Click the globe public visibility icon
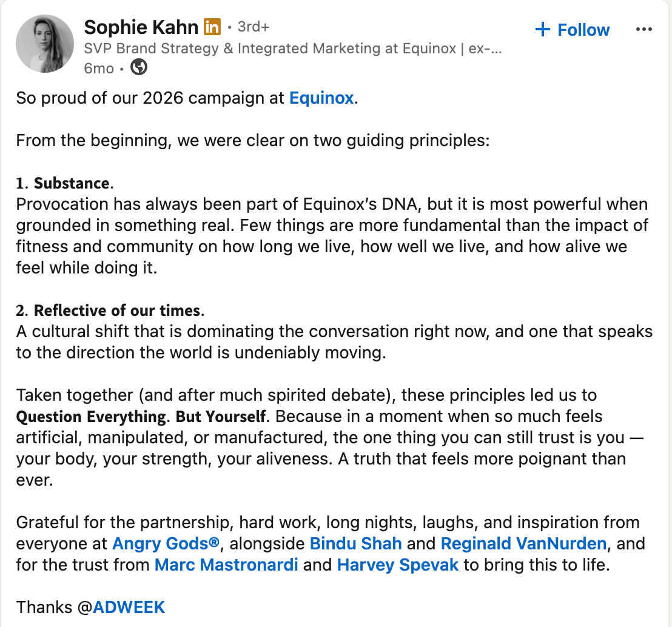The width and height of the screenshot is (672, 627). (x=138, y=67)
